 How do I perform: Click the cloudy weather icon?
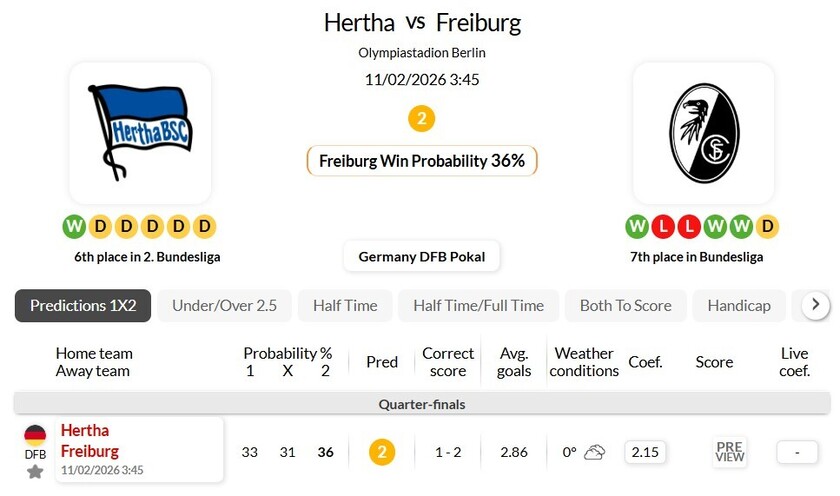(594, 452)
